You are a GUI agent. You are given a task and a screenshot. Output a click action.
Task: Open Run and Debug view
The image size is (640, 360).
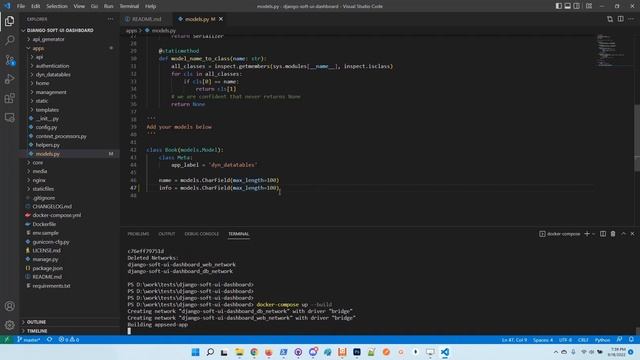click(x=9, y=79)
